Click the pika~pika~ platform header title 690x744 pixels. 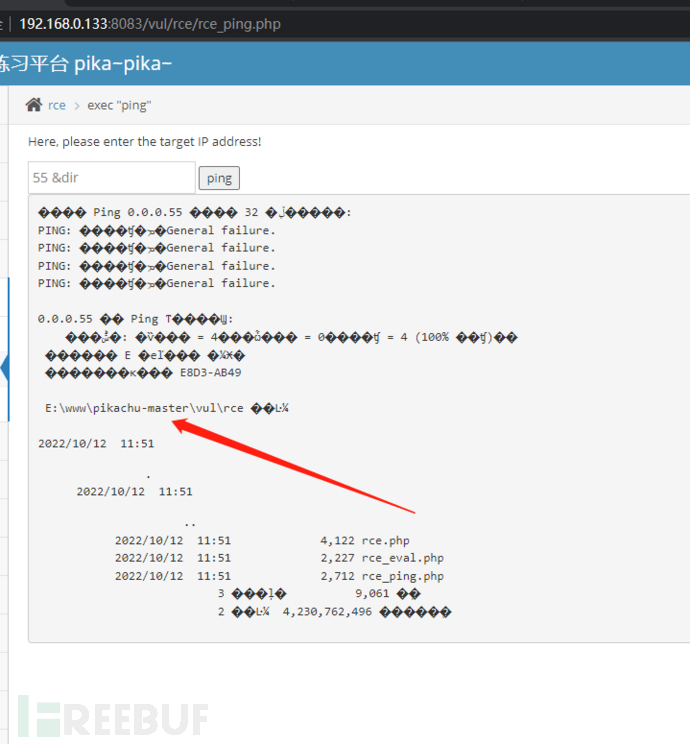85,64
